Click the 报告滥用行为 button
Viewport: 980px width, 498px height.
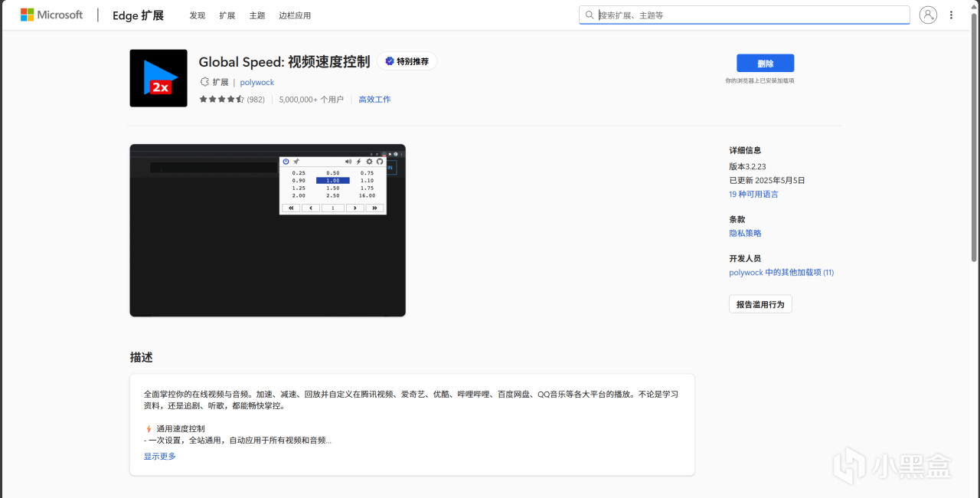pyautogui.click(x=760, y=304)
